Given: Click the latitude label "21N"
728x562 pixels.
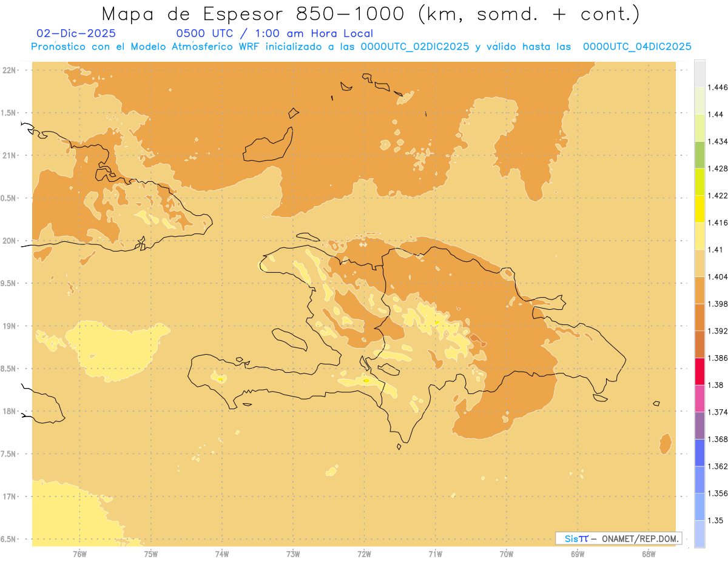Looking at the screenshot, I should (9, 155).
